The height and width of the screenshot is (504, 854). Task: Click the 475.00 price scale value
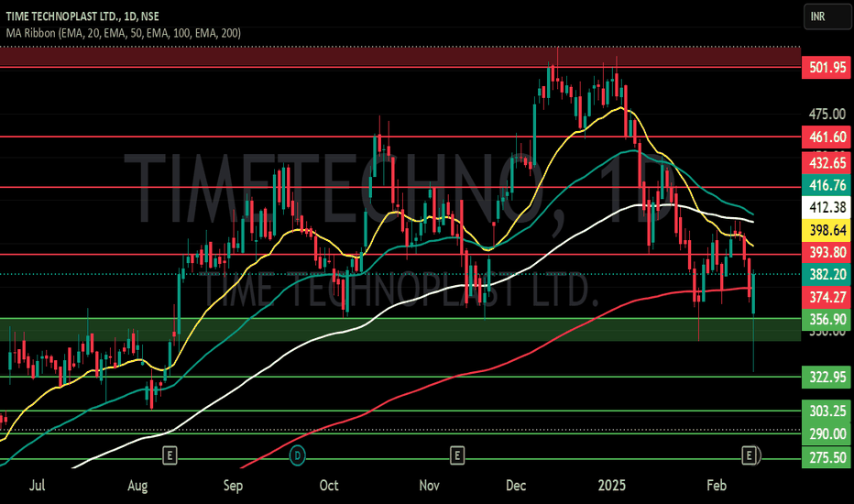click(x=827, y=115)
